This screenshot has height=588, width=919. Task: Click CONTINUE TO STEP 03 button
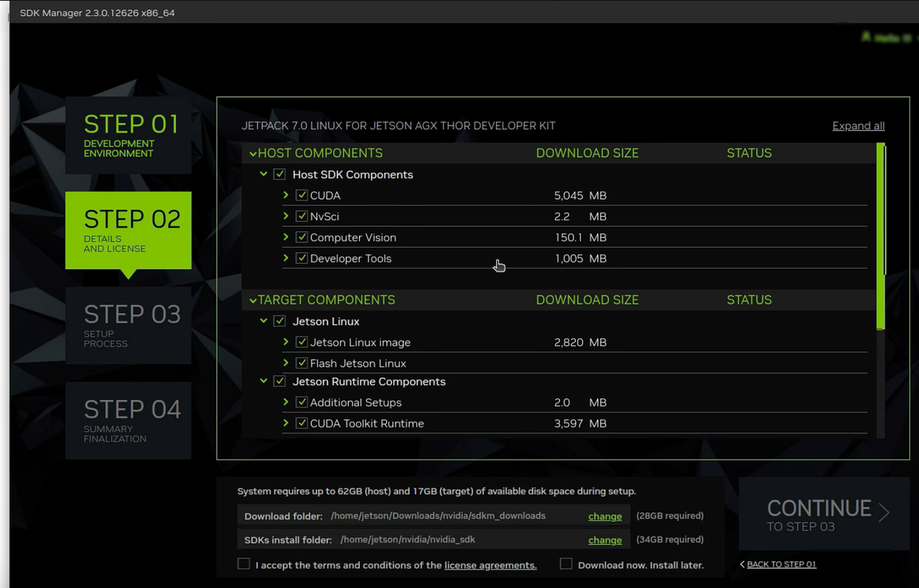click(x=824, y=514)
